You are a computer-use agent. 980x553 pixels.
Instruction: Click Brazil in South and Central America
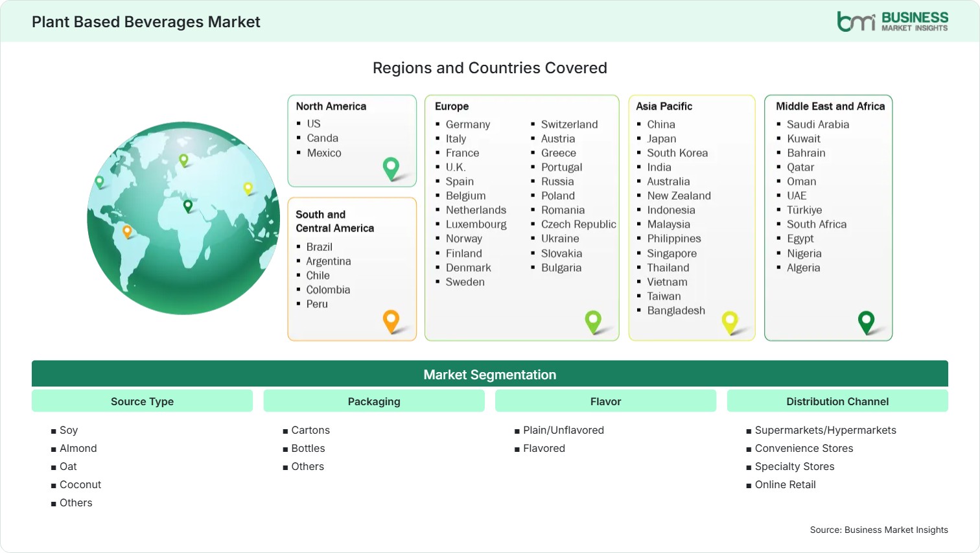pos(320,247)
